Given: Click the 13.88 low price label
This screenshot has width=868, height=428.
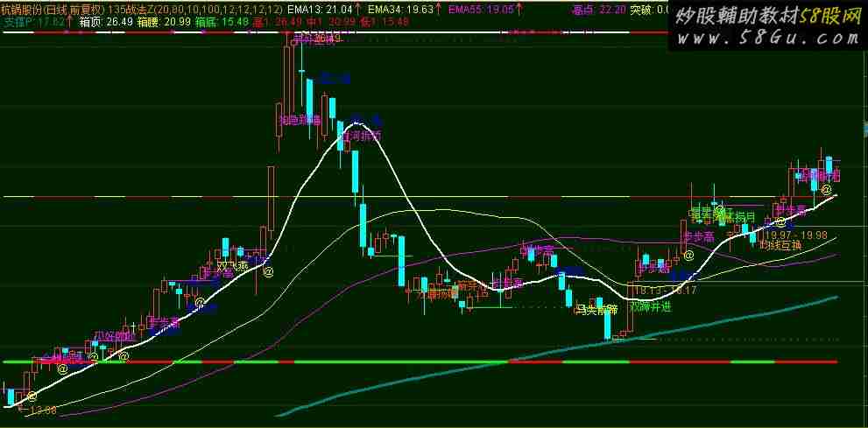Looking at the screenshot, I should [43, 410].
